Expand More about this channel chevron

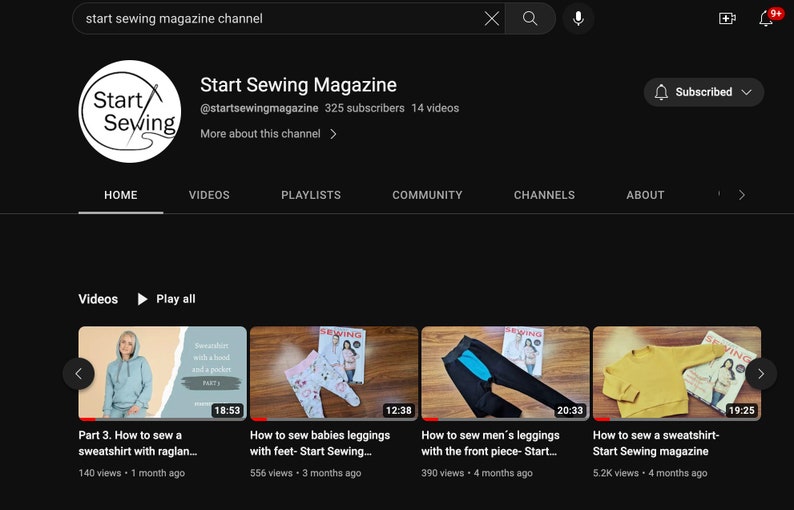(333, 134)
